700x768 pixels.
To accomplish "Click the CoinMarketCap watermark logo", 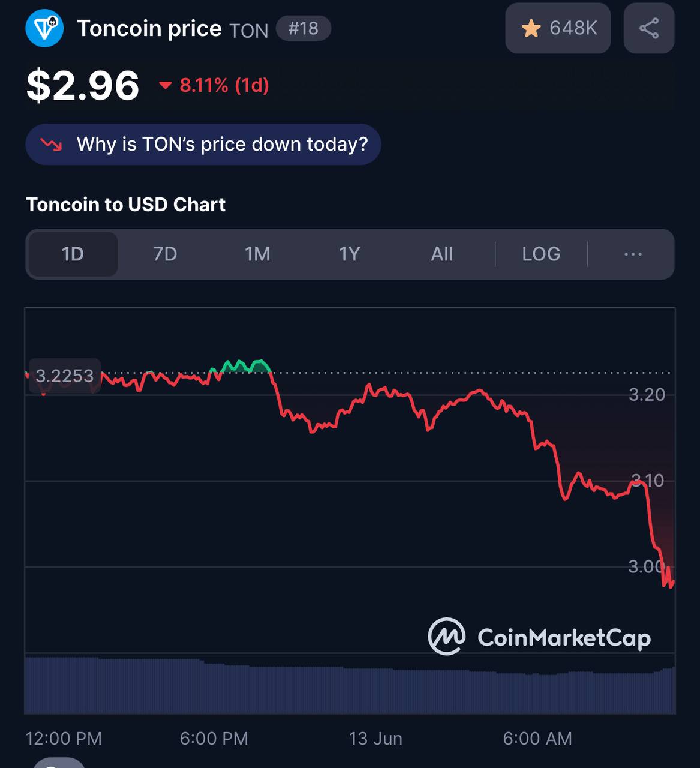I will click(x=539, y=637).
